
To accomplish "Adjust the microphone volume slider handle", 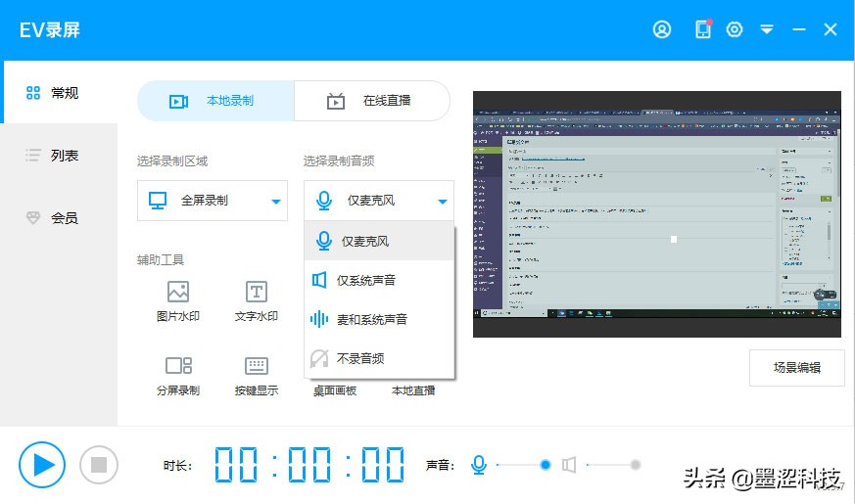I will [x=545, y=465].
